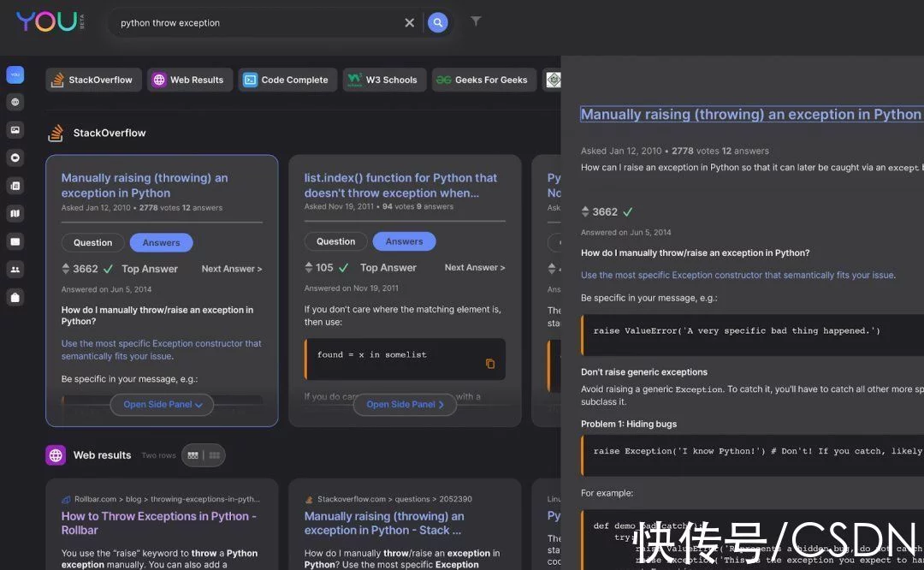Click the raise Exception('I know Python!') code block
924x570 pixels.
(752, 454)
